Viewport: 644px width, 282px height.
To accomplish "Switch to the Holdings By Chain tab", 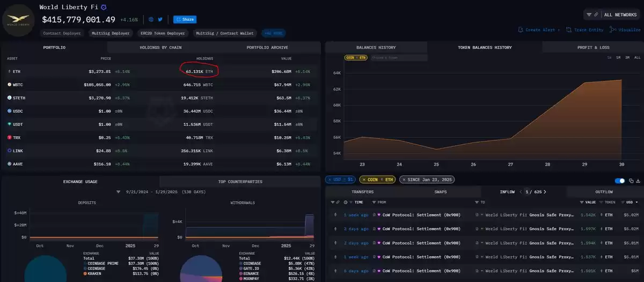I will tap(160, 47).
